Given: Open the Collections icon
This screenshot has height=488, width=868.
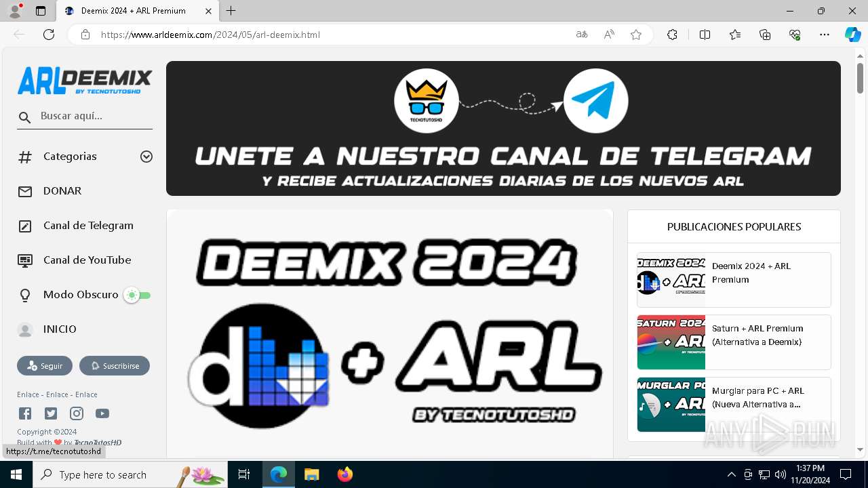Looking at the screenshot, I should 765,35.
